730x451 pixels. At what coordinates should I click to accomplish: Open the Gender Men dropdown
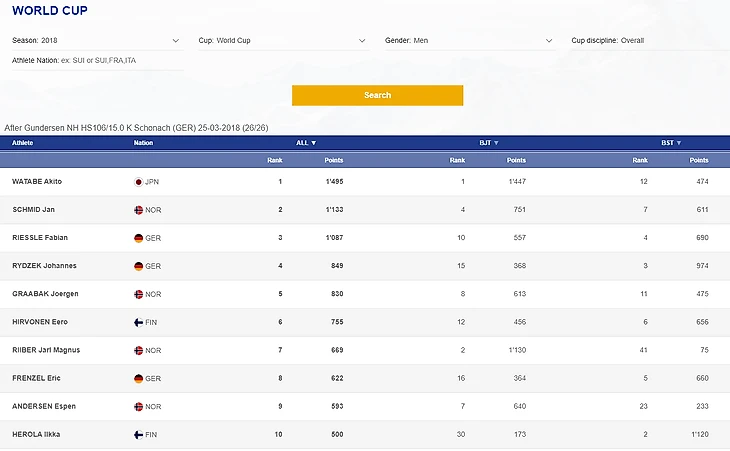pos(468,41)
